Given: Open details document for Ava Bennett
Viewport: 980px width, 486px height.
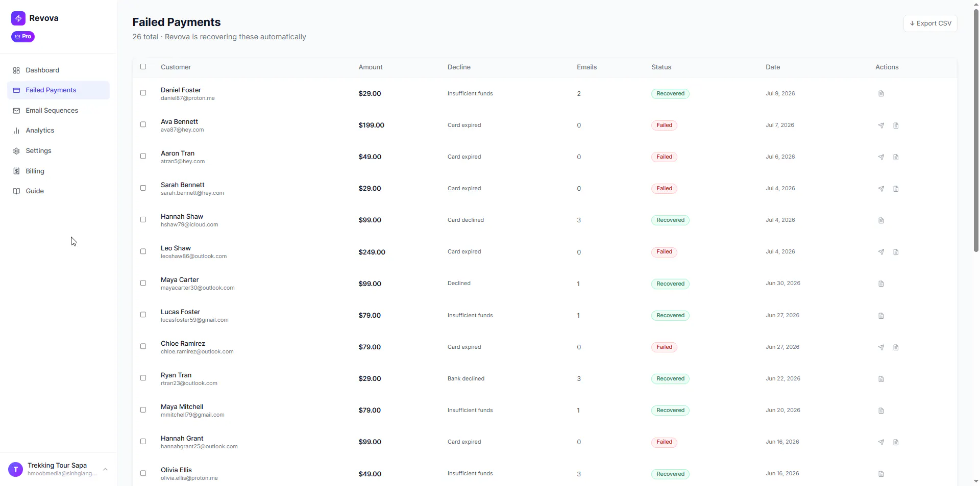Looking at the screenshot, I should 896,125.
